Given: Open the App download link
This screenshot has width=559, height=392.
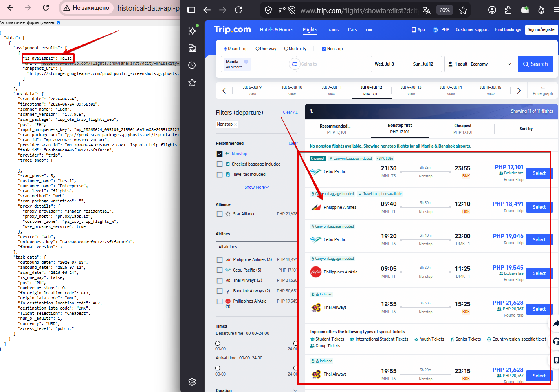Looking at the screenshot, I should (x=418, y=30).
